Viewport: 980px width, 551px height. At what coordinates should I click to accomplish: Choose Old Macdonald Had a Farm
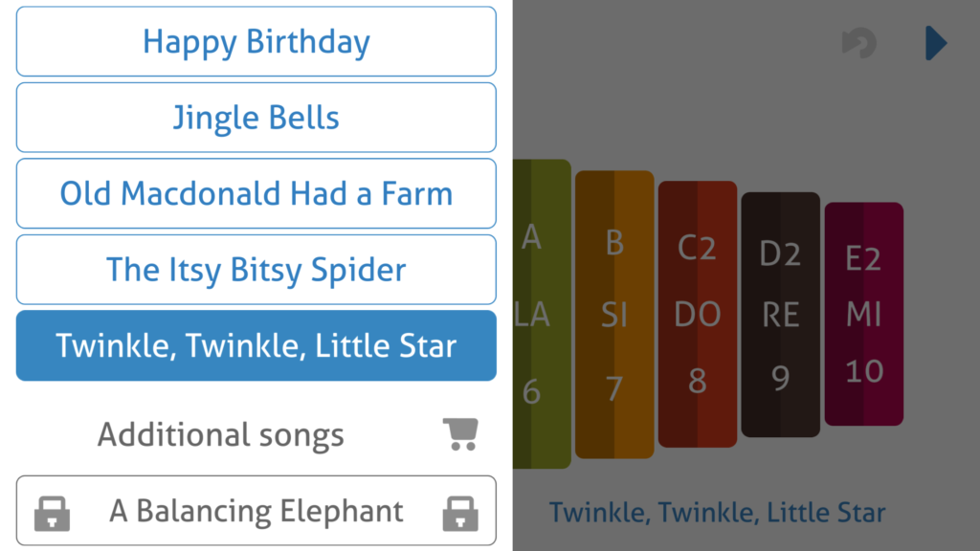pyautogui.click(x=256, y=193)
